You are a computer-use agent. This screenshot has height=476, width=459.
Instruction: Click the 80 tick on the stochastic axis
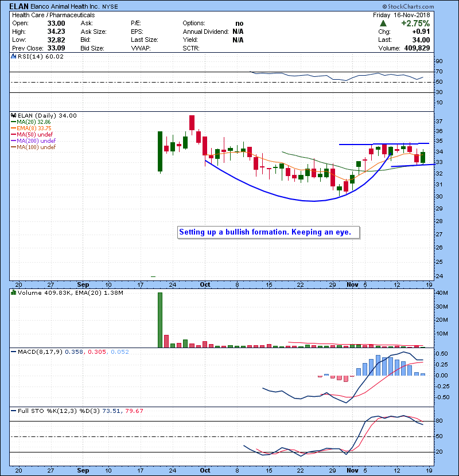[x=439, y=421]
